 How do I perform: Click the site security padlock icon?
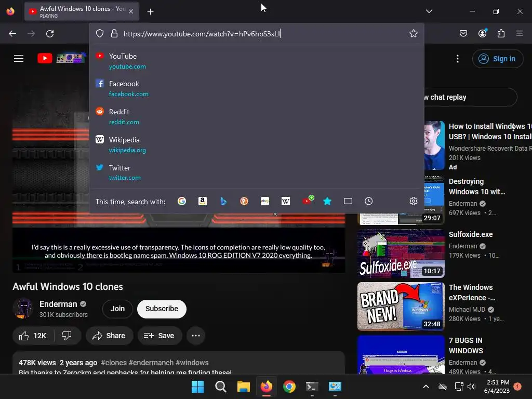114,33
